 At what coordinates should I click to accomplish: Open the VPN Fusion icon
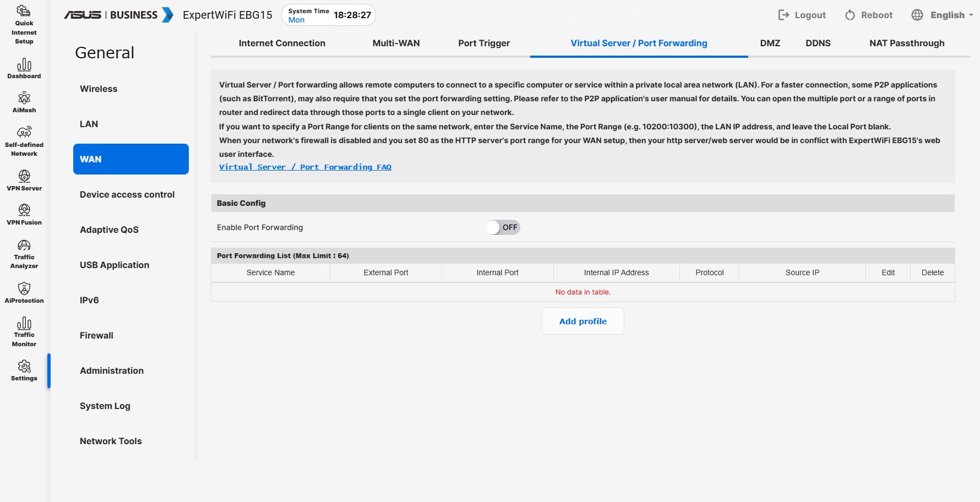pyautogui.click(x=24, y=210)
